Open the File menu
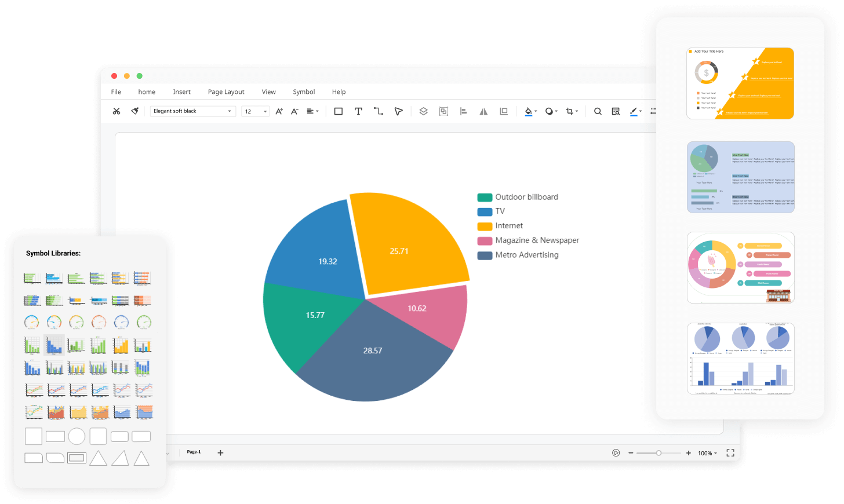The width and height of the screenshot is (844, 504). tap(116, 92)
